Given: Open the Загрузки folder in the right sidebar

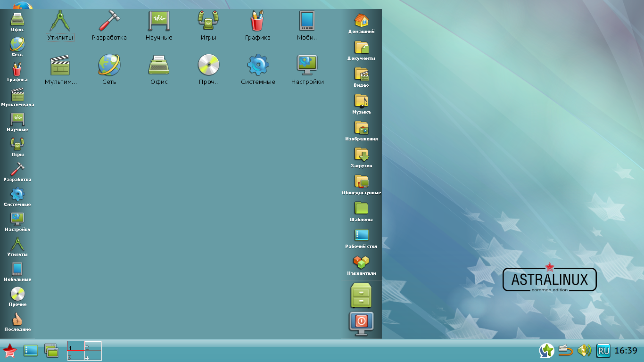Looking at the screenshot, I should 361,155.
